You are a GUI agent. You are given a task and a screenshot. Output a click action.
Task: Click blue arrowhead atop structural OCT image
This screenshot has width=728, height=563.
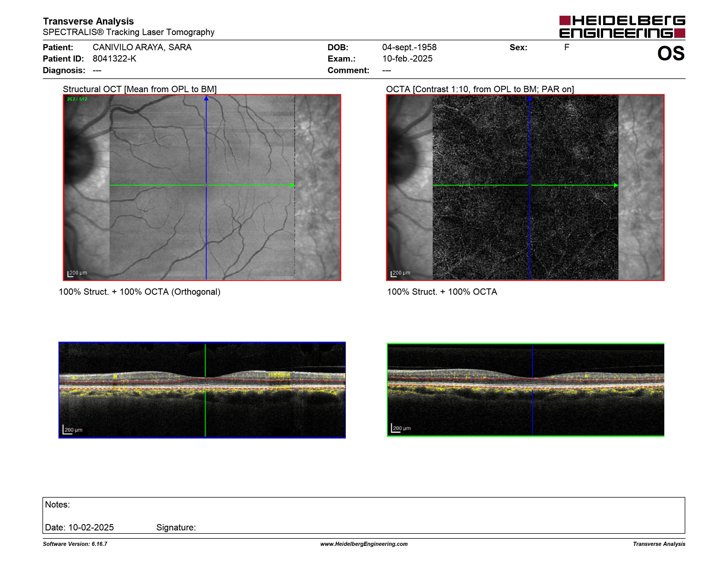click(206, 99)
